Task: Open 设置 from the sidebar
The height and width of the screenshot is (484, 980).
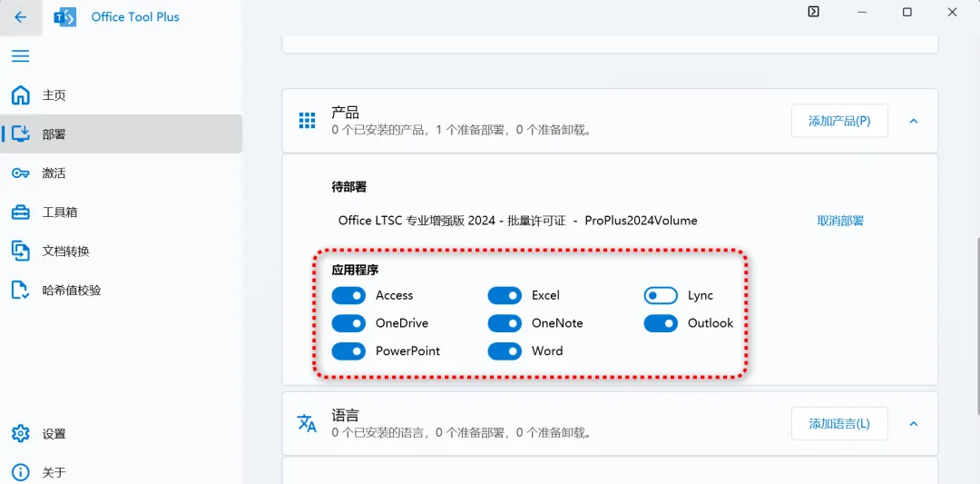Action: (x=122, y=433)
